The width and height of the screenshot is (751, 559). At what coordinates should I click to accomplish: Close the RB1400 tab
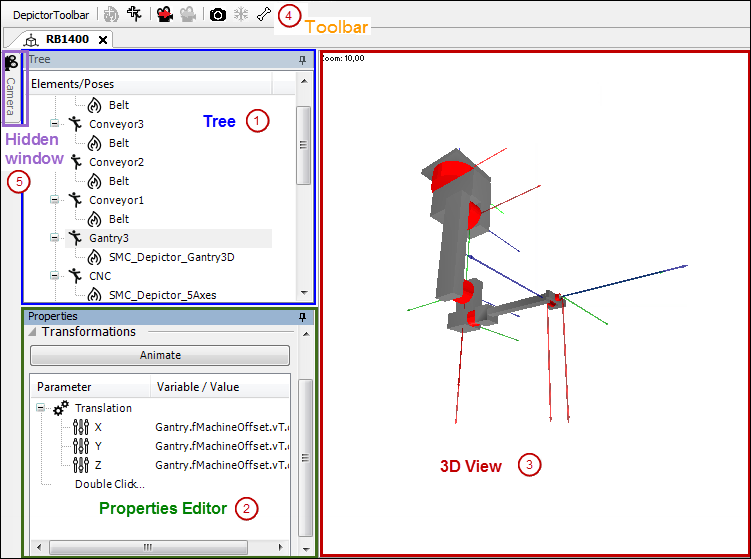pyautogui.click(x=103, y=40)
